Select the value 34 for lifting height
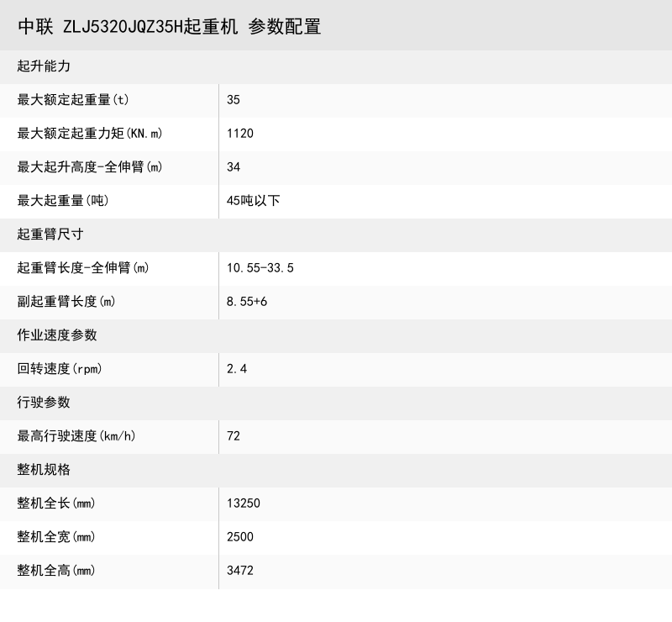Screen dimensions: 672x622 coord(234,167)
